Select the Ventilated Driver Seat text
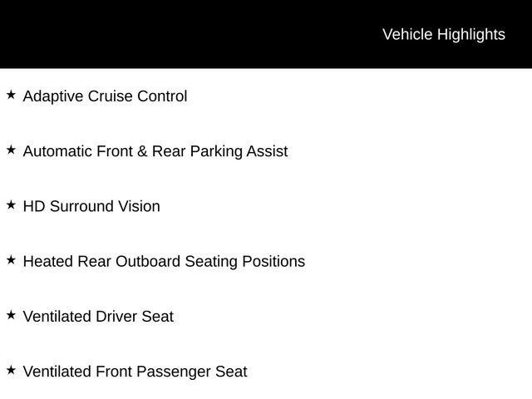Image resolution: width=532 pixels, height=399 pixels. point(98,316)
